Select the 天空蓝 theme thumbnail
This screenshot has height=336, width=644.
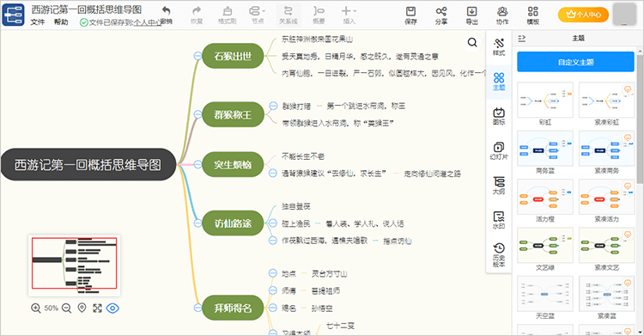pyautogui.click(x=545, y=294)
